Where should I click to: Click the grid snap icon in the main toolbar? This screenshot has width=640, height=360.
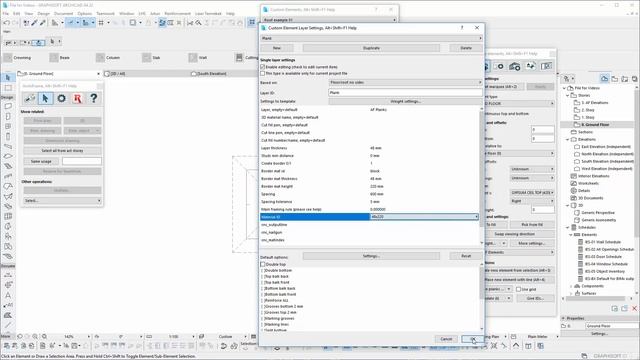point(101,23)
